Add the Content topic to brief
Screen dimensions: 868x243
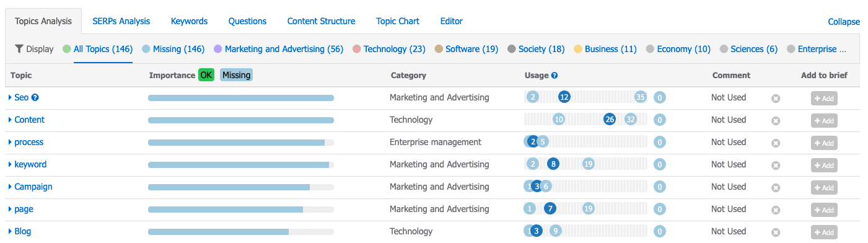pyautogui.click(x=824, y=120)
